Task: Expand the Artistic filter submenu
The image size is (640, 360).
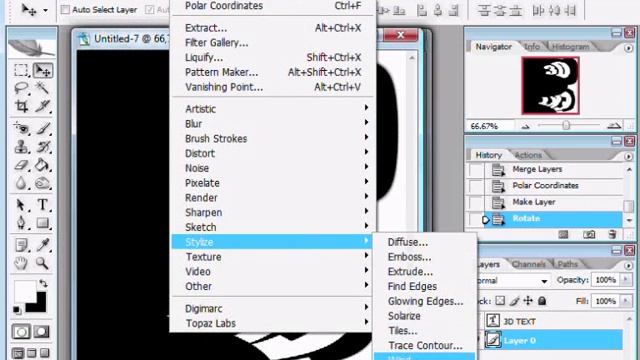Action: click(272, 109)
